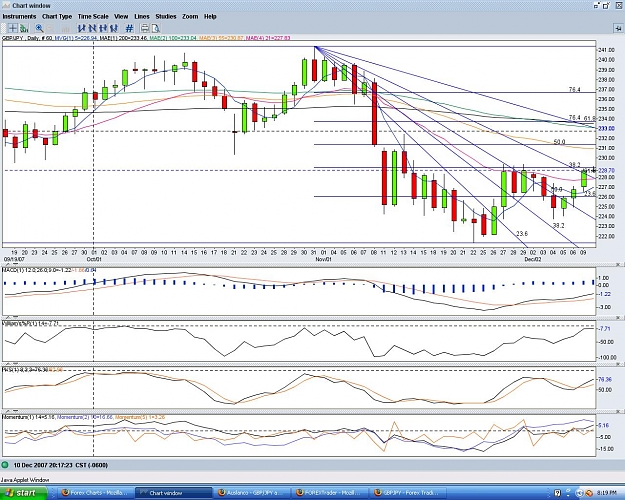The image size is (625, 500).
Task: Open the Chart Type menu
Action: (57, 16)
